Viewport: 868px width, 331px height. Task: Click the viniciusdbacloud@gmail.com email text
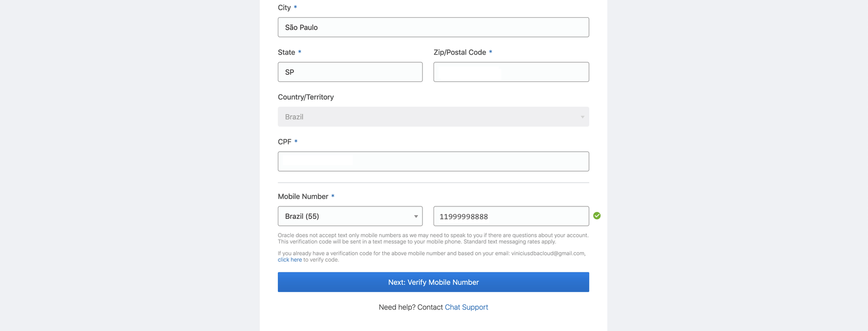547,254
